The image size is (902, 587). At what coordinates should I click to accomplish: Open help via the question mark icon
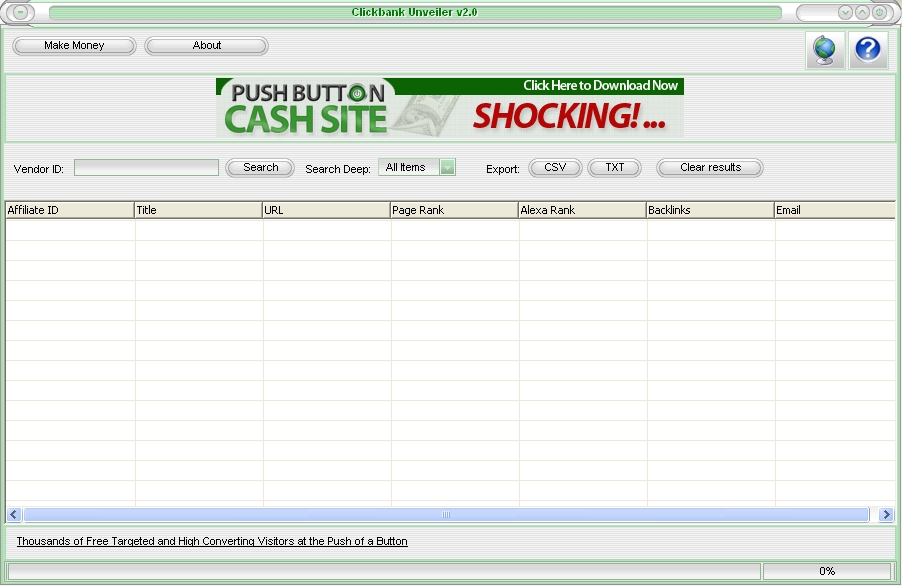point(867,50)
